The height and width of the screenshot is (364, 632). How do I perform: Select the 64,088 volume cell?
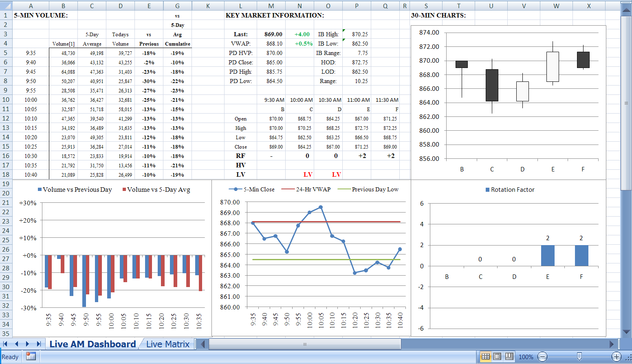coord(63,72)
